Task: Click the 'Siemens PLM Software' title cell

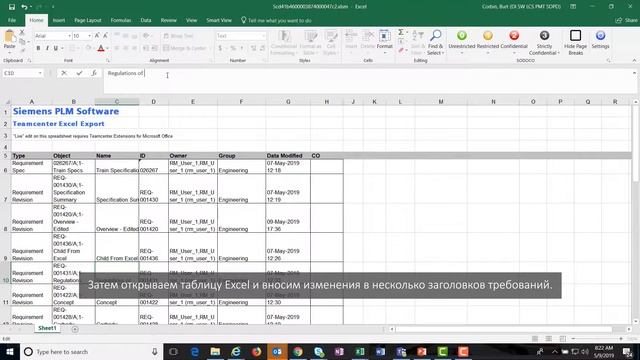Action: (66, 111)
